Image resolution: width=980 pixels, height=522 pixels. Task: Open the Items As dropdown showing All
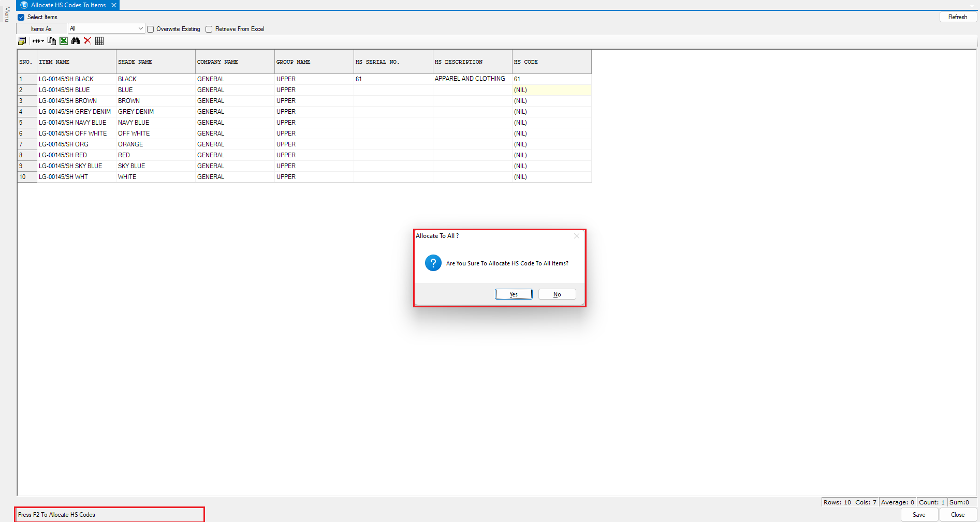pos(107,28)
